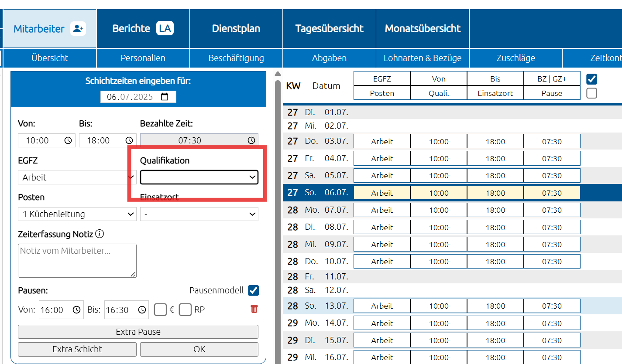Image resolution: width=622 pixels, height=364 pixels.
Task: Toggle the € checkbox for the pause
Action: point(161,310)
